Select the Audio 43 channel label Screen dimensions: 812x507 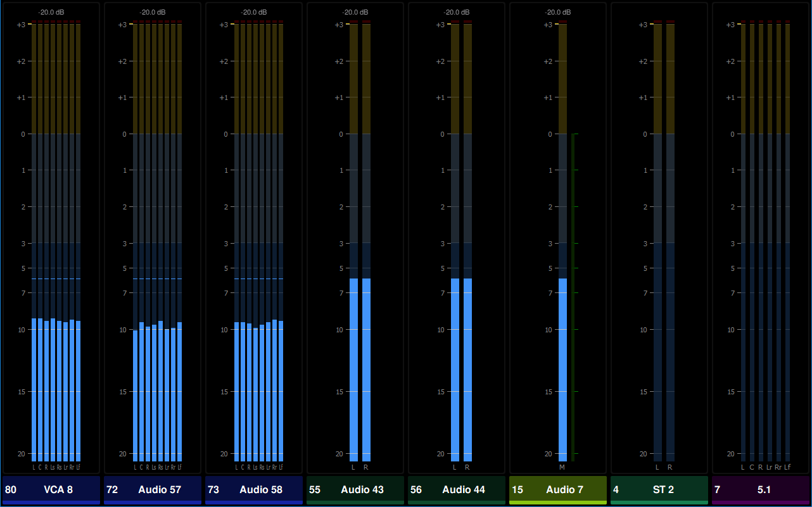click(x=362, y=489)
